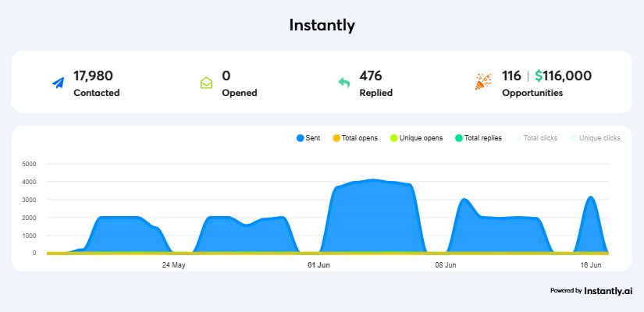This screenshot has height=312, width=644.
Task: Click the blue Sent color dot
Action: click(301, 138)
